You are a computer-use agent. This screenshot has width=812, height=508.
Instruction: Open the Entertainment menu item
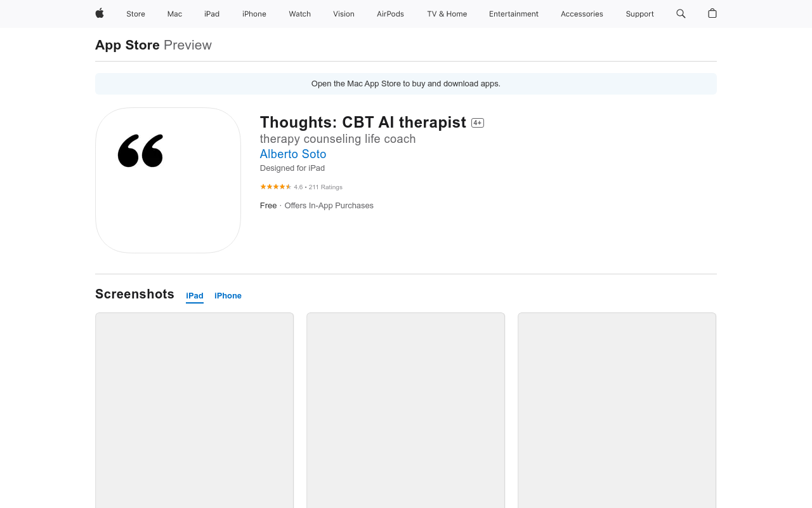coord(514,14)
